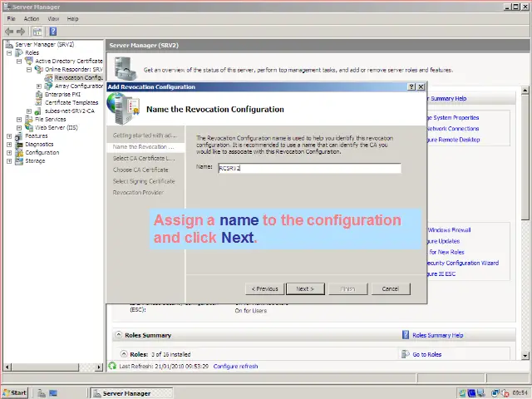Open Security Configuration Wizard link
This screenshot has height=399, width=532.
[x=463, y=263]
